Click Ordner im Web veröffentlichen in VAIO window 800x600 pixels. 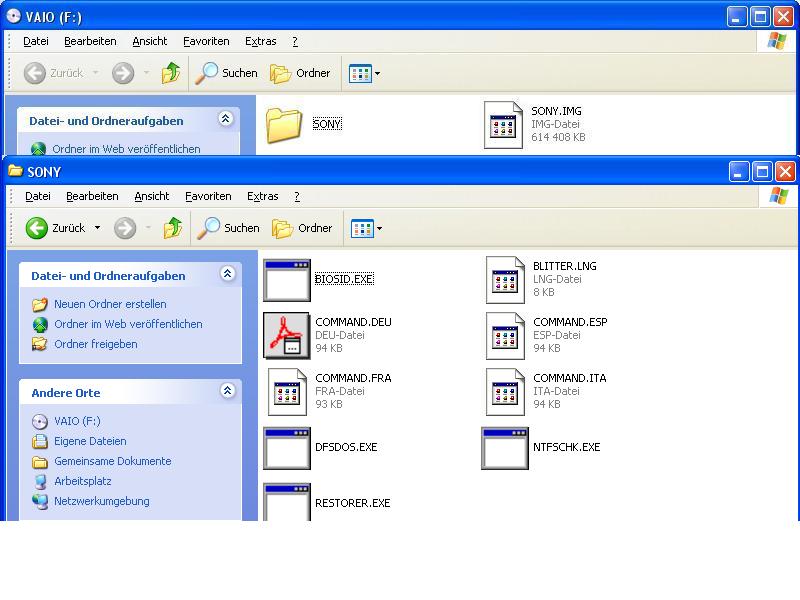(126, 149)
